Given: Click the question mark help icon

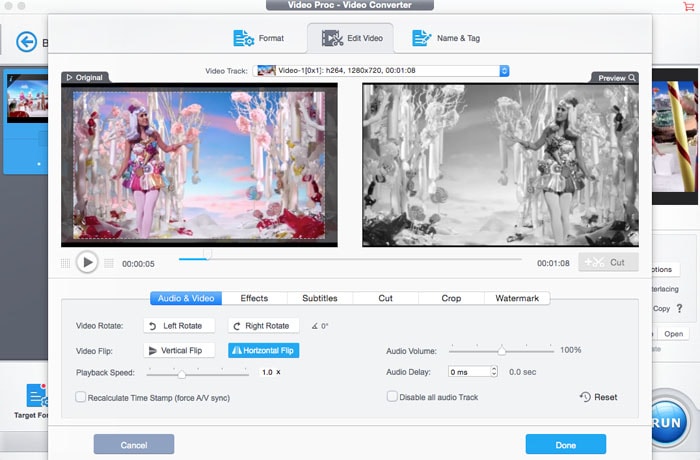Looking at the screenshot, I should coord(679,308).
